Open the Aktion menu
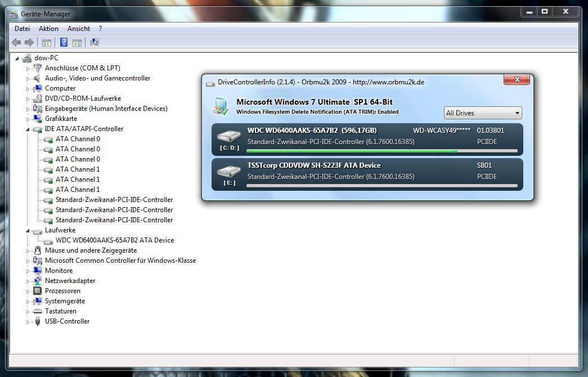 48,29
